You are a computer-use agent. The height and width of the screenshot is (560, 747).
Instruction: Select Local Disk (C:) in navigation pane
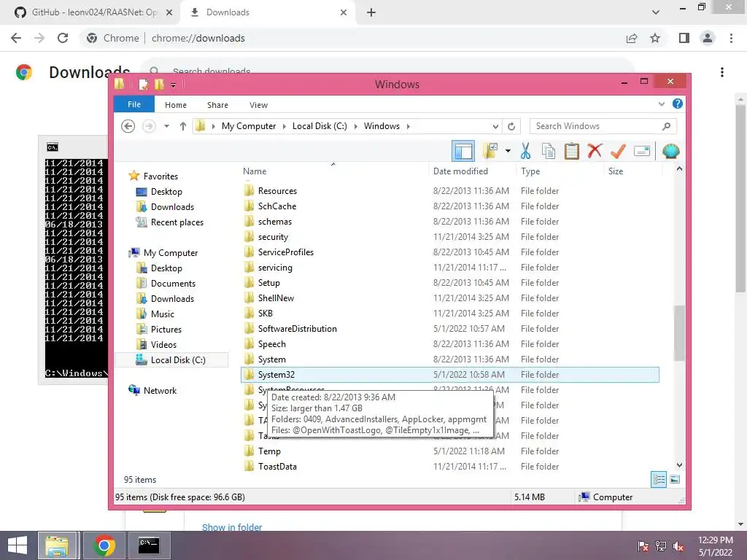click(178, 360)
